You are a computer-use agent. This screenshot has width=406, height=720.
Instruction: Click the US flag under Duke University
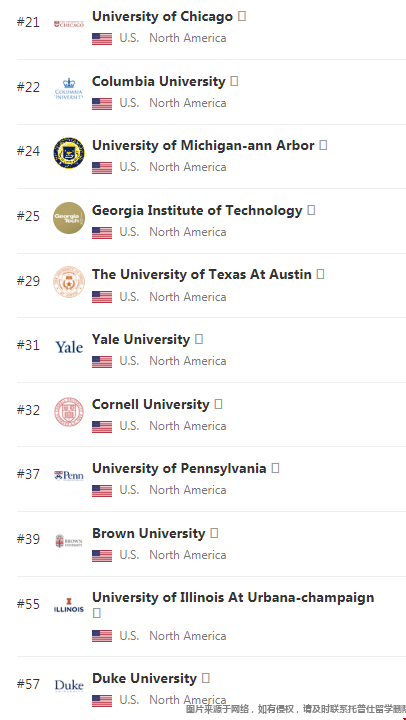(102, 701)
